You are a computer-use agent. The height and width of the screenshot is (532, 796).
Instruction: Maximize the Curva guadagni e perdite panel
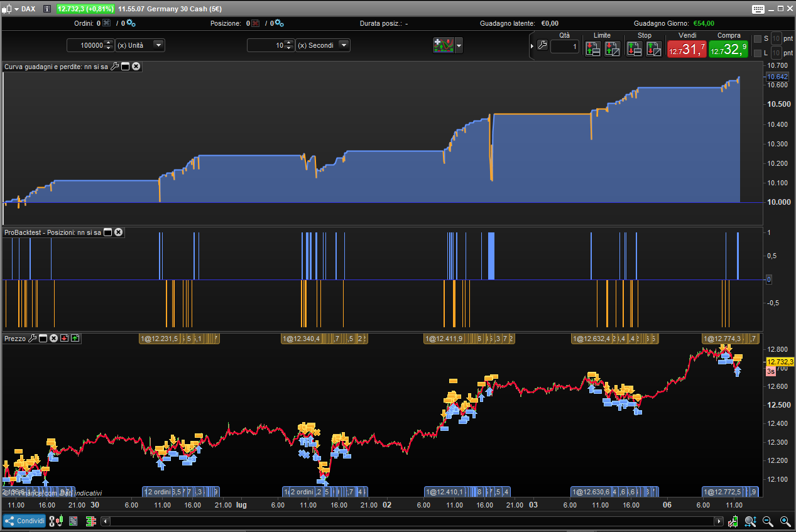point(125,66)
